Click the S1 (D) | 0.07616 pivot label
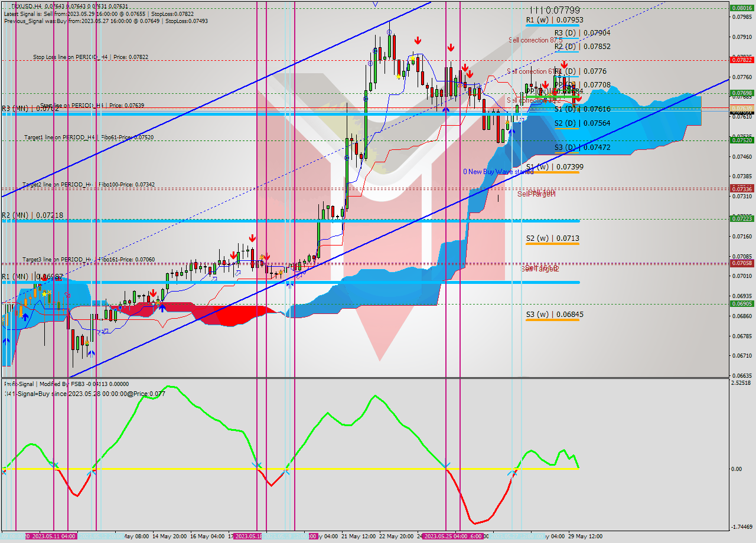Image resolution: width=756 pixels, height=543 pixels. pyautogui.click(x=582, y=109)
